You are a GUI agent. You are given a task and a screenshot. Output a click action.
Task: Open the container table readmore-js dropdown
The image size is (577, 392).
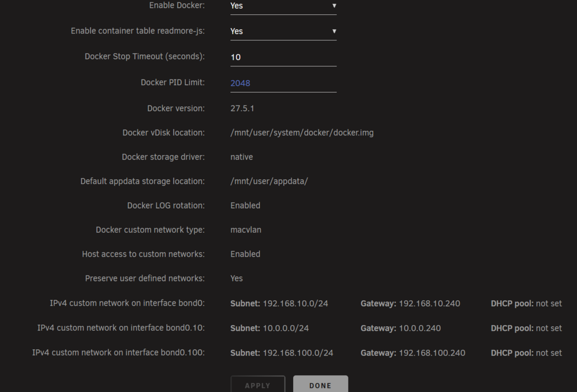tap(283, 32)
